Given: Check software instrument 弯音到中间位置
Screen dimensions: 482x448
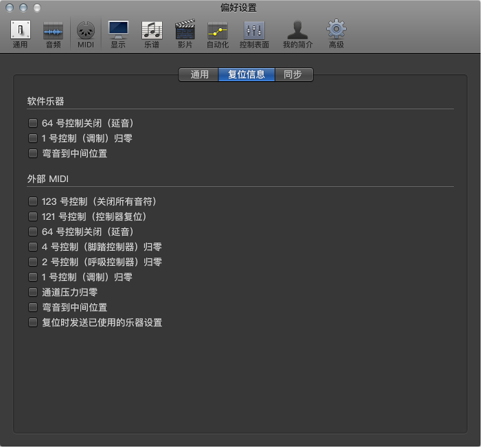Looking at the screenshot, I should pyautogui.click(x=33, y=153).
